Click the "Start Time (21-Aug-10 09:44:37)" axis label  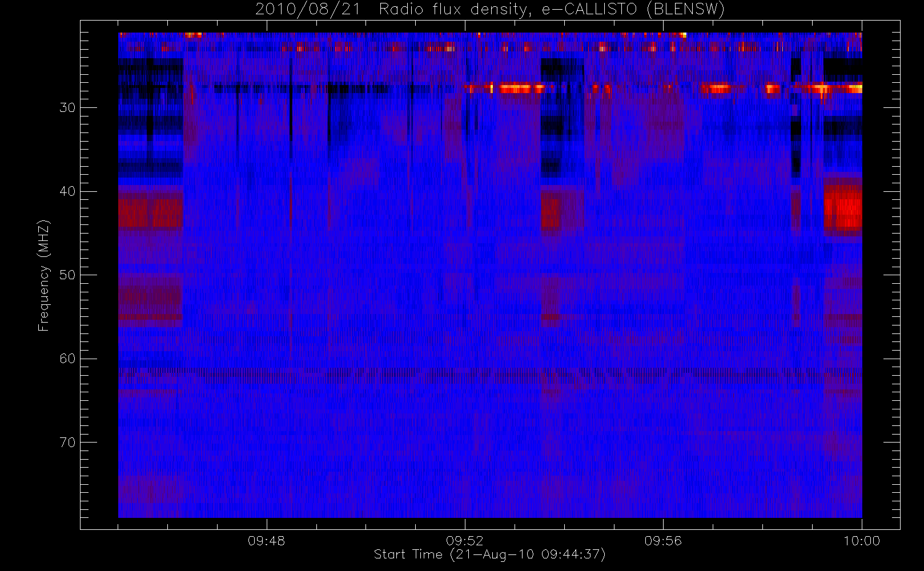click(x=489, y=554)
